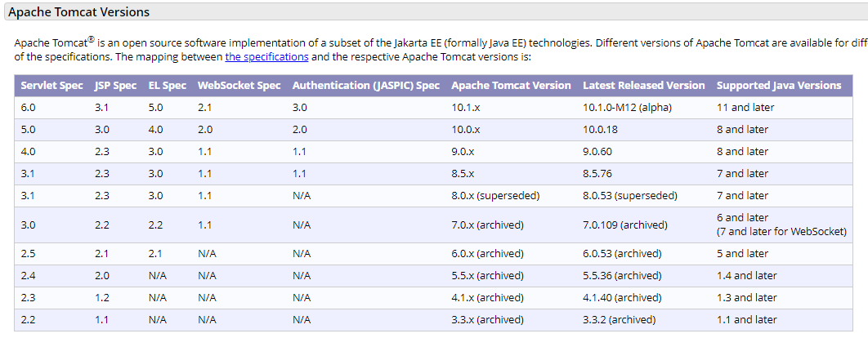Click the Supported Java Versions header
This screenshot has height=338, width=868.
click(778, 86)
